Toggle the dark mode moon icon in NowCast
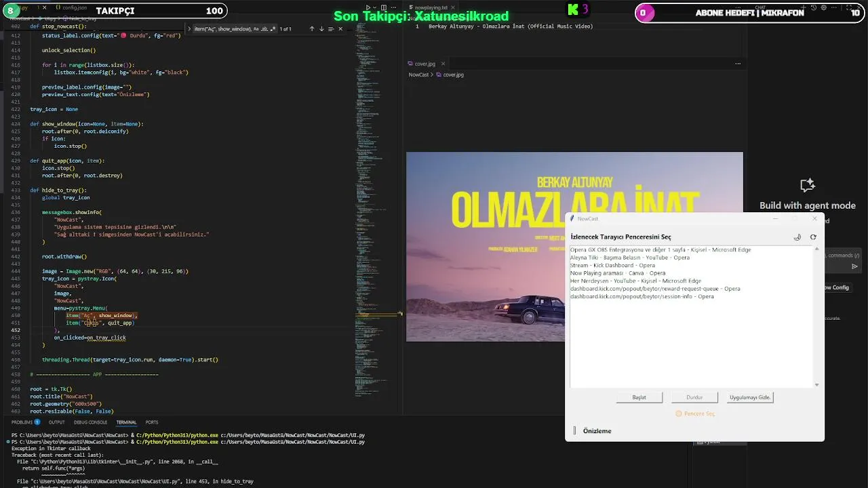 coord(797,237)
